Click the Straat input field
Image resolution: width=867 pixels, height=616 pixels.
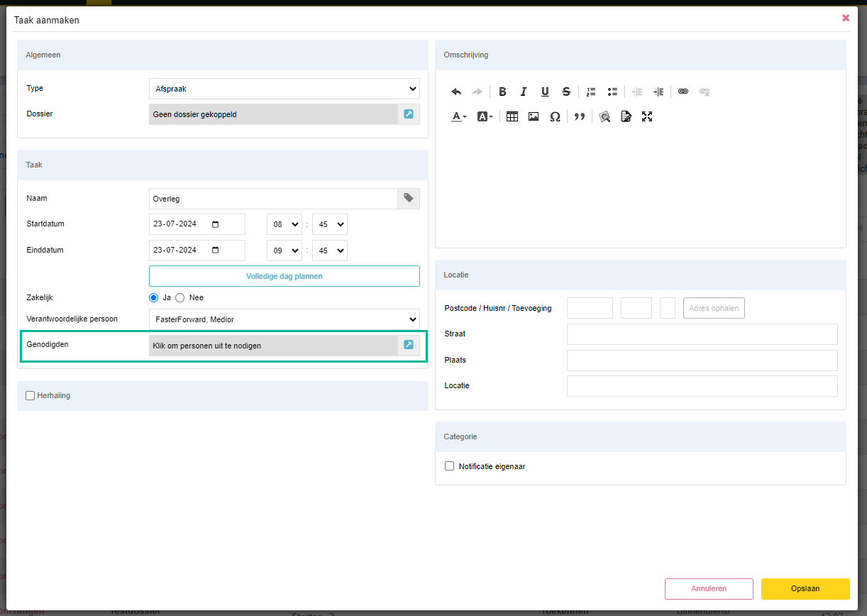point(702,334)
